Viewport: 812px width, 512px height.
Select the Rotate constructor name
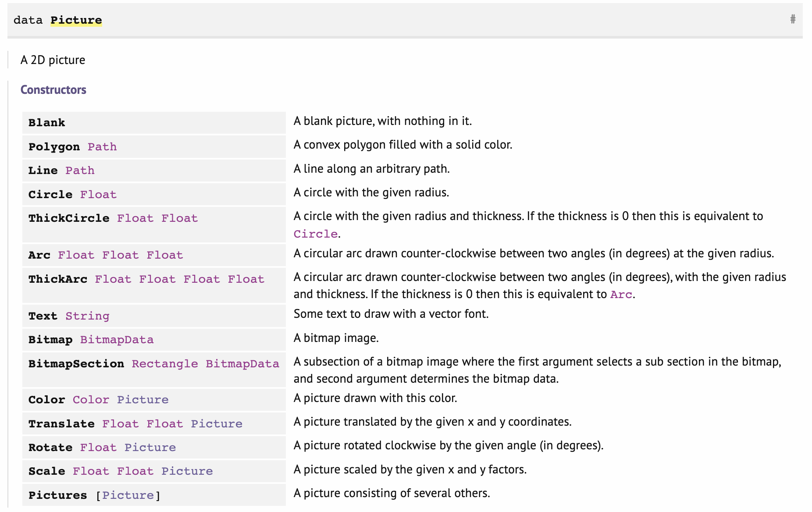50,448
